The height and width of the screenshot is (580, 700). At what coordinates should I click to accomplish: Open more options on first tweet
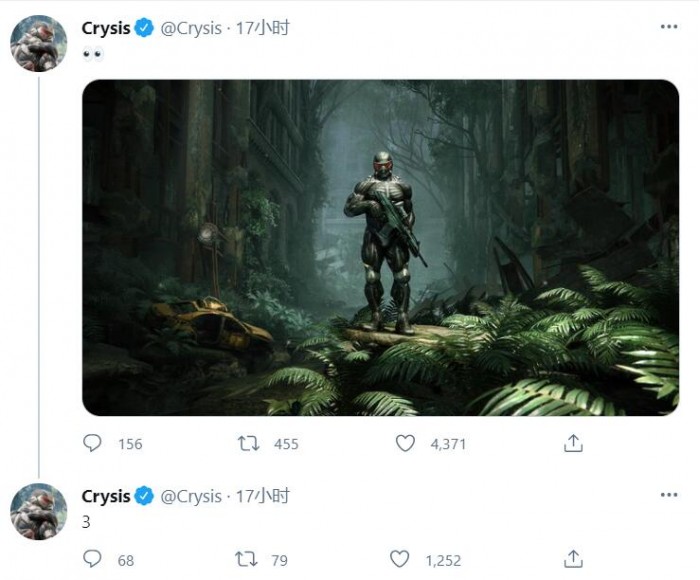tap(668, 28)
